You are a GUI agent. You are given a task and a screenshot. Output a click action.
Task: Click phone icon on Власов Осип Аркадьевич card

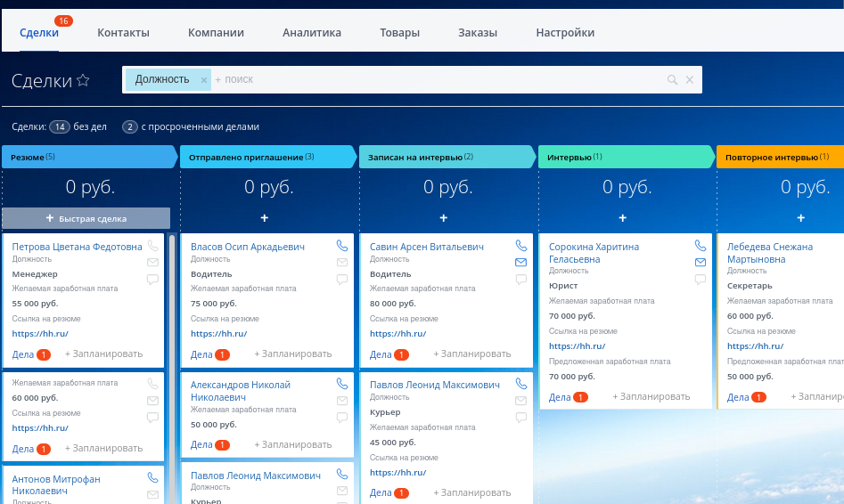point(342,246)
